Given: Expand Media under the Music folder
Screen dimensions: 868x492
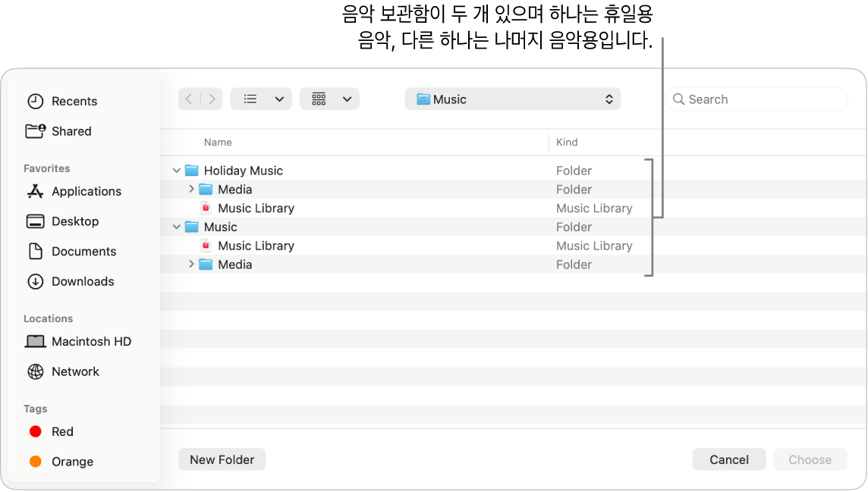Looking at the screenshot, I should coord(191,265).
